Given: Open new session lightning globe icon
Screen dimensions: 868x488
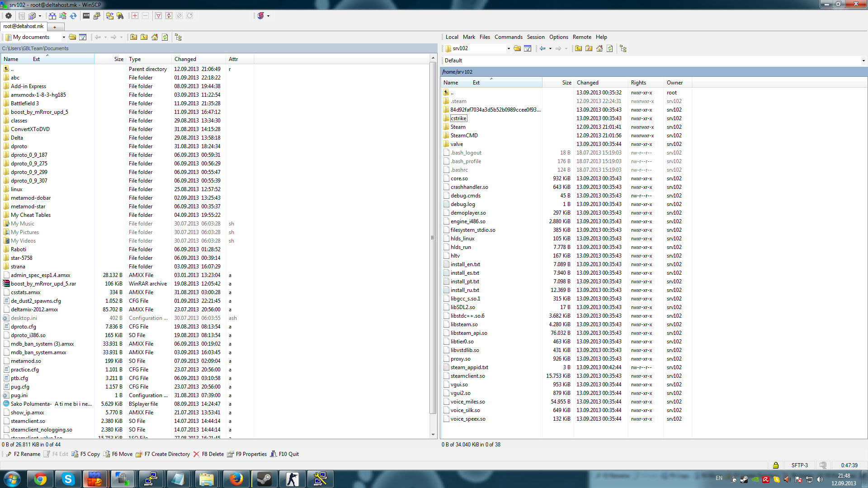Looking at the screenshot, I should click(261, 16).
